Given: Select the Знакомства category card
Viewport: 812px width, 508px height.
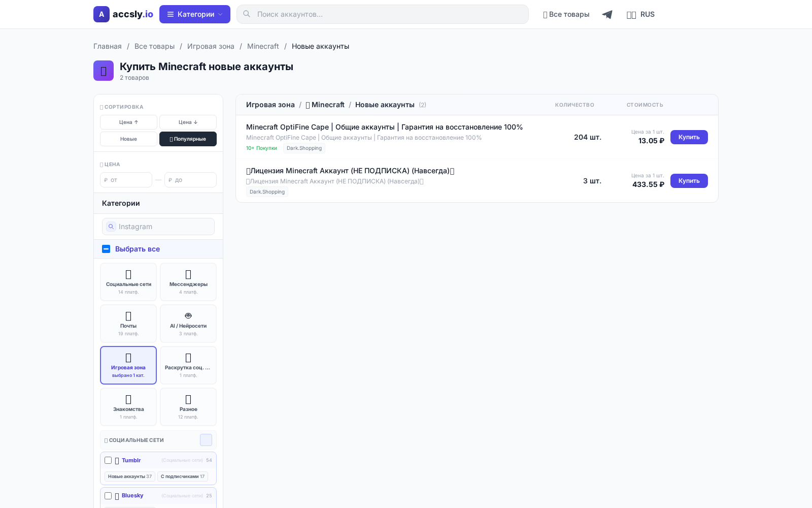Looking at the screenshot, I should pos(128,407).
